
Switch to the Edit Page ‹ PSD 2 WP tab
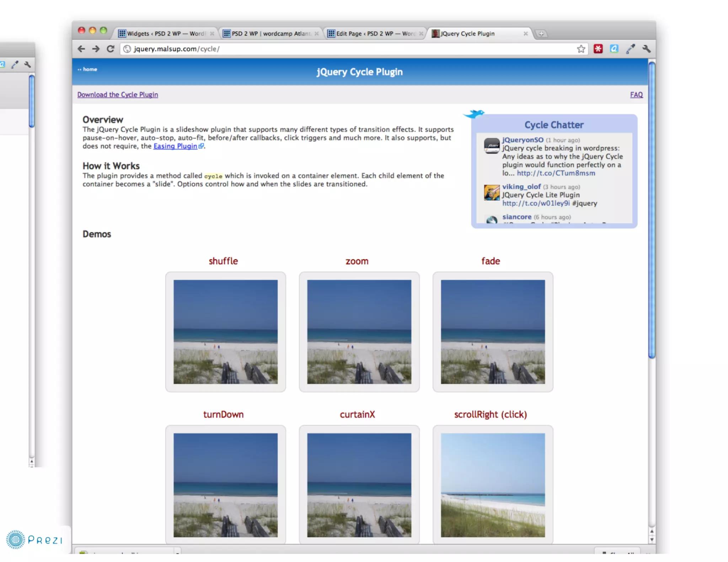coord(375,34)
